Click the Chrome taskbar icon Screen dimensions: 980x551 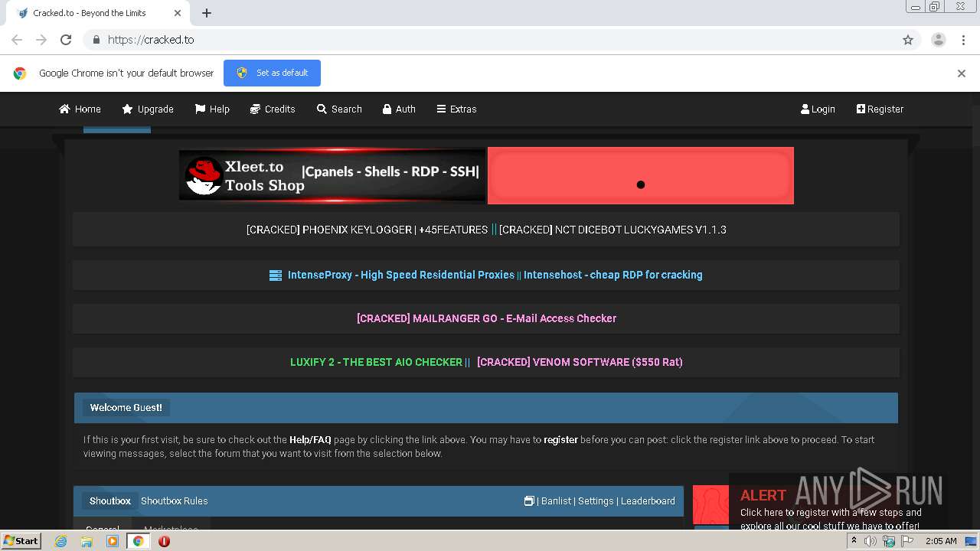click(x=138, y=541)
